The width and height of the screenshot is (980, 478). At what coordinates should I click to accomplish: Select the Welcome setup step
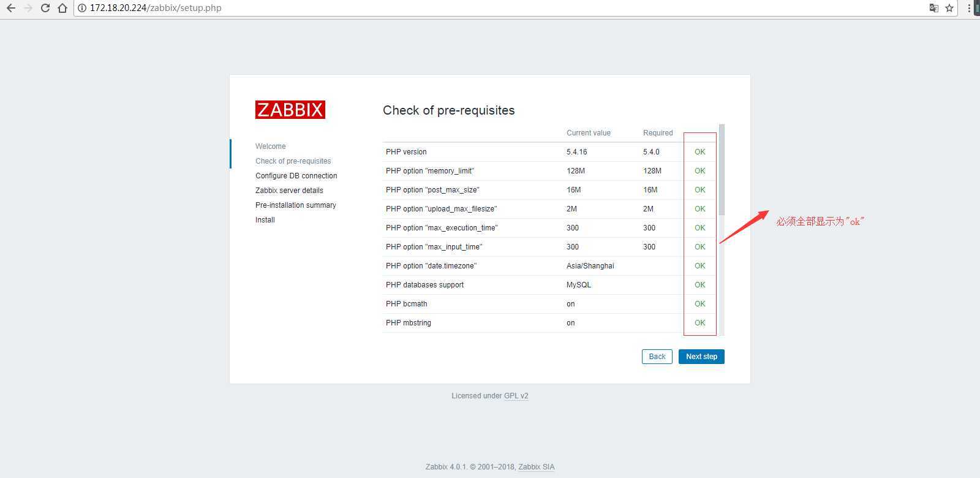click(271, 146)
